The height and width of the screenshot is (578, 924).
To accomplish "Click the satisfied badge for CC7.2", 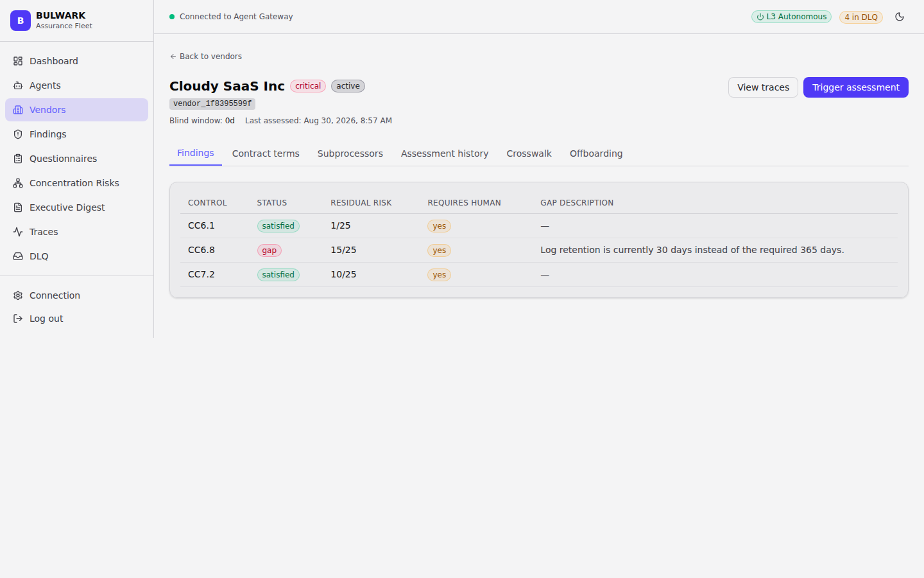I will coord(278,275).
